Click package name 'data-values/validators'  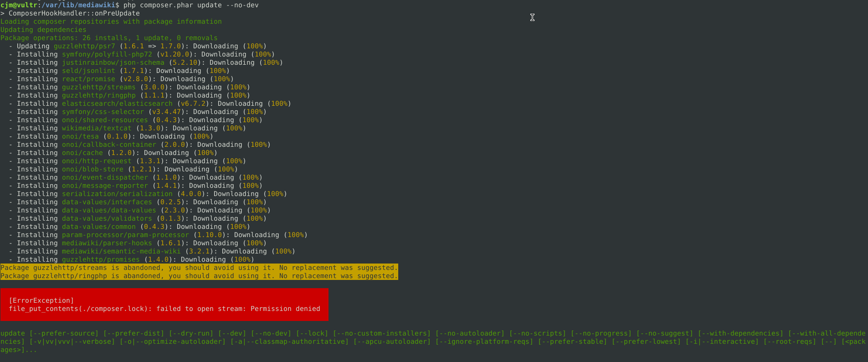coord(107,218)
